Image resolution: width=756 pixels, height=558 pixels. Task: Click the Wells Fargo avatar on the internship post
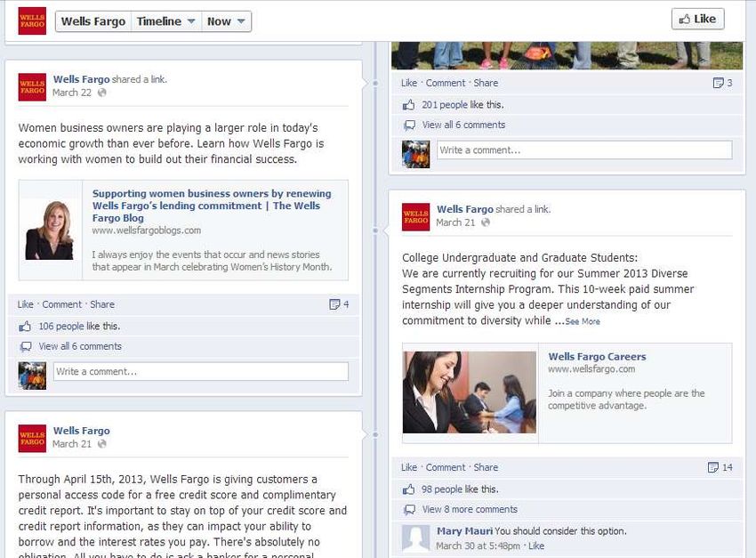pyautogui.click(x=415, y=217)
